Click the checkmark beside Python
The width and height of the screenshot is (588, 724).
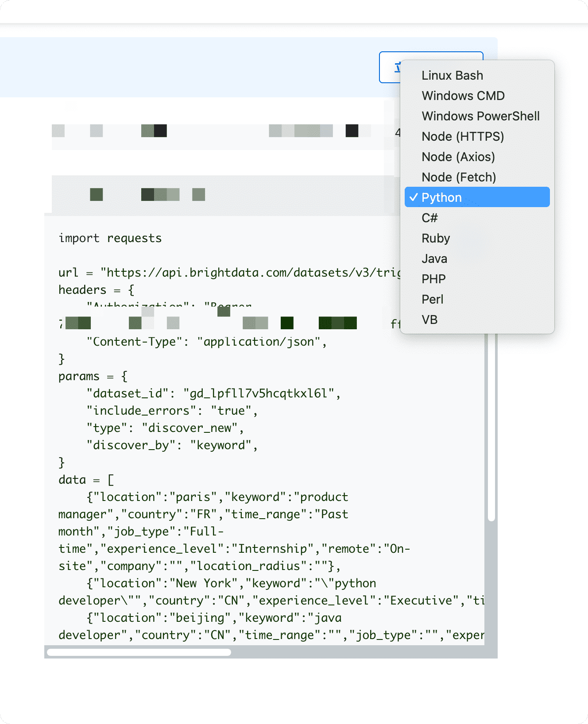[414, 197]
